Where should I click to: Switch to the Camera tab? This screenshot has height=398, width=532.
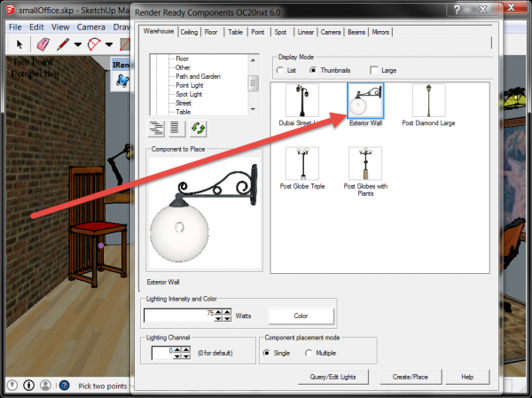pos(331,32)
